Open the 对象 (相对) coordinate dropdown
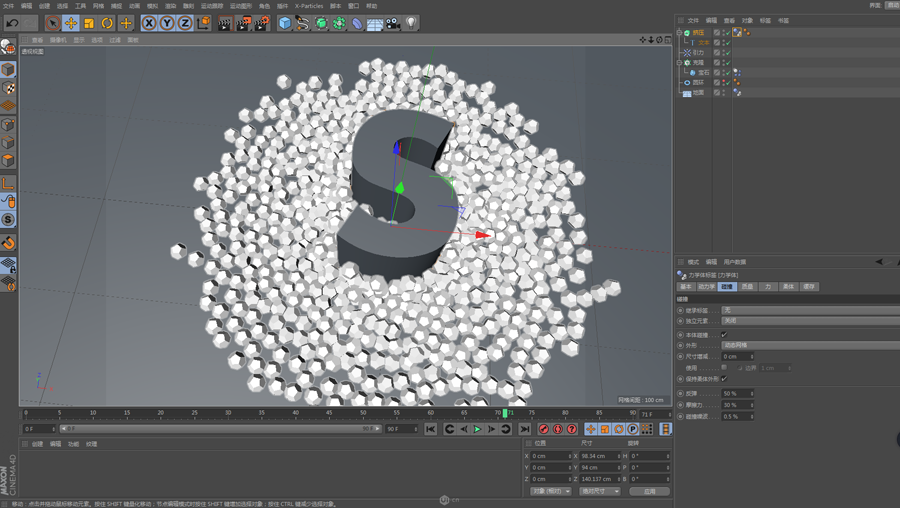 (550, 491)
